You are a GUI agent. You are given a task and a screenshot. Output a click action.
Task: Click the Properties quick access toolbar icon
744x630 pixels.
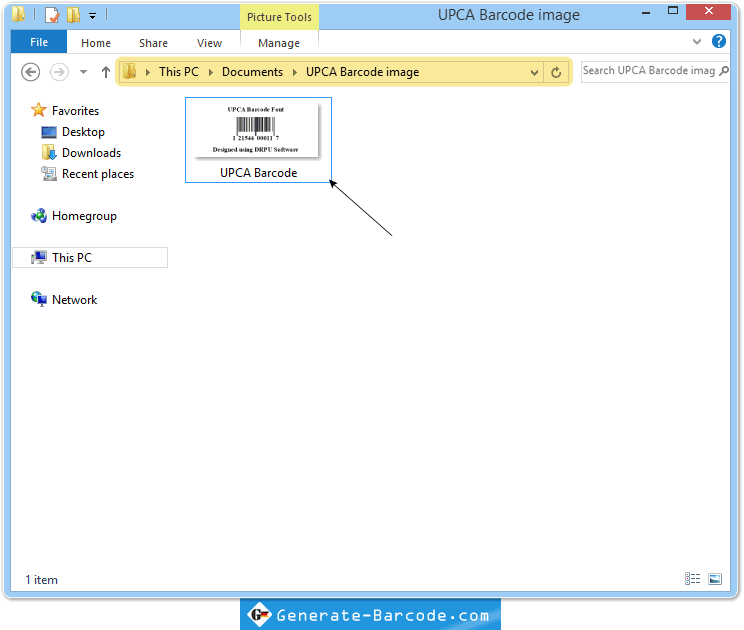coord(52,15)
